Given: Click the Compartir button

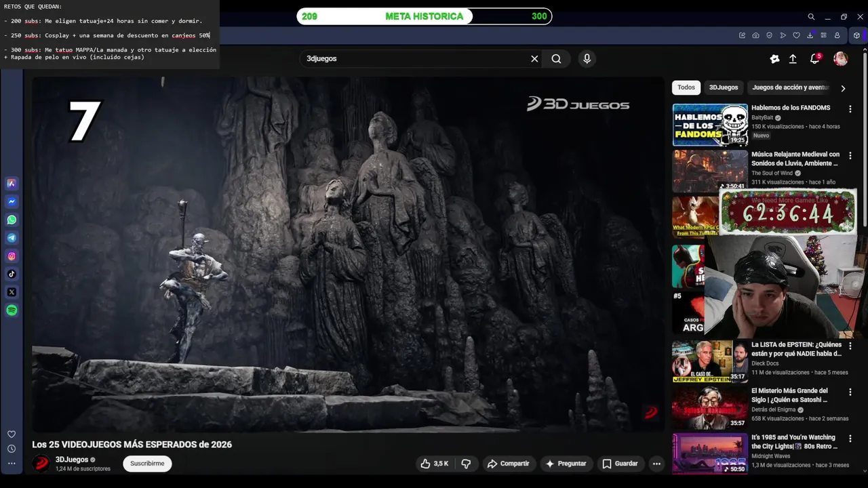Looking at the screenshot, I should [508, 464].
